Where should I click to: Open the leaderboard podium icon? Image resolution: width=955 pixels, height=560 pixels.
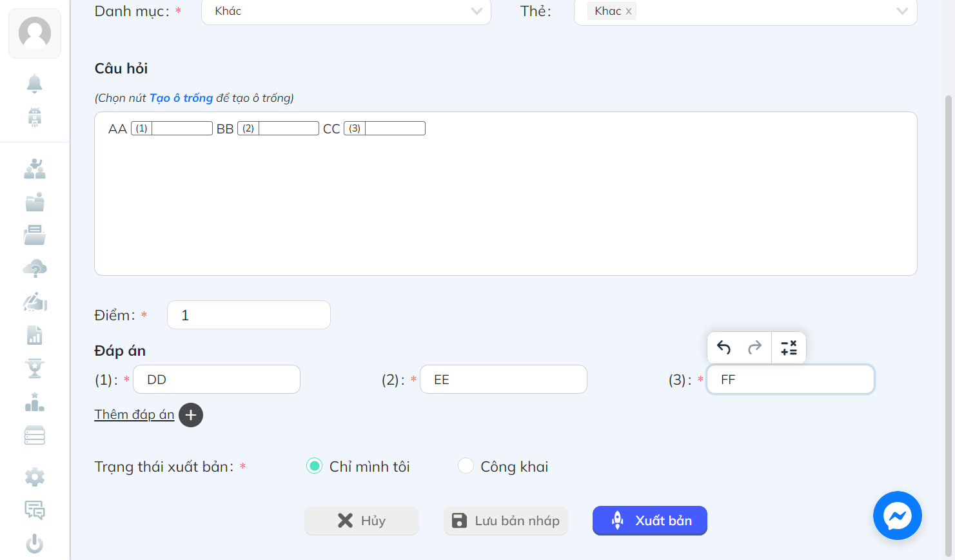pos(35,402)
